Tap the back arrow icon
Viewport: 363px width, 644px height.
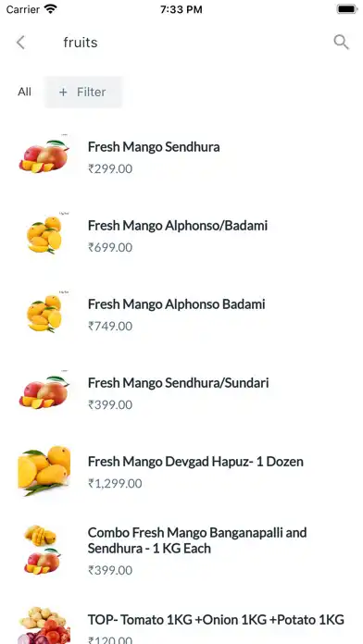tap(20, 43)
